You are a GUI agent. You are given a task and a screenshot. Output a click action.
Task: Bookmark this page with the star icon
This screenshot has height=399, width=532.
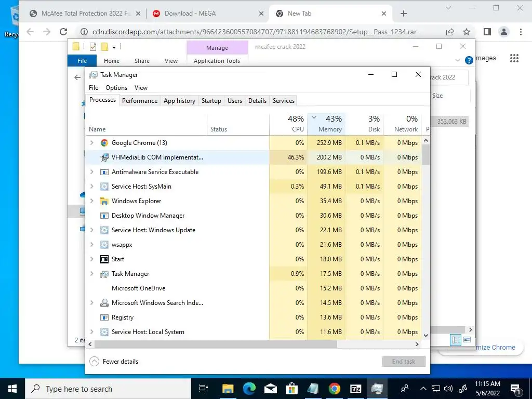coord(467,32)
